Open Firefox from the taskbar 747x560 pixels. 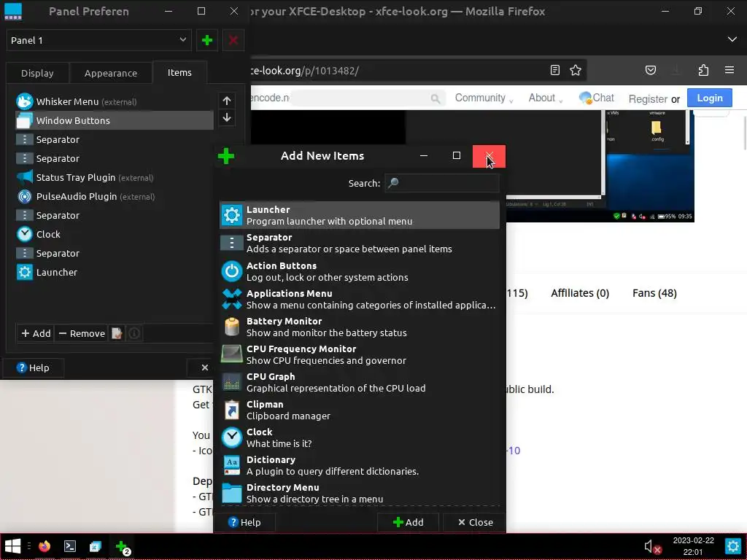tap(44, 546)
